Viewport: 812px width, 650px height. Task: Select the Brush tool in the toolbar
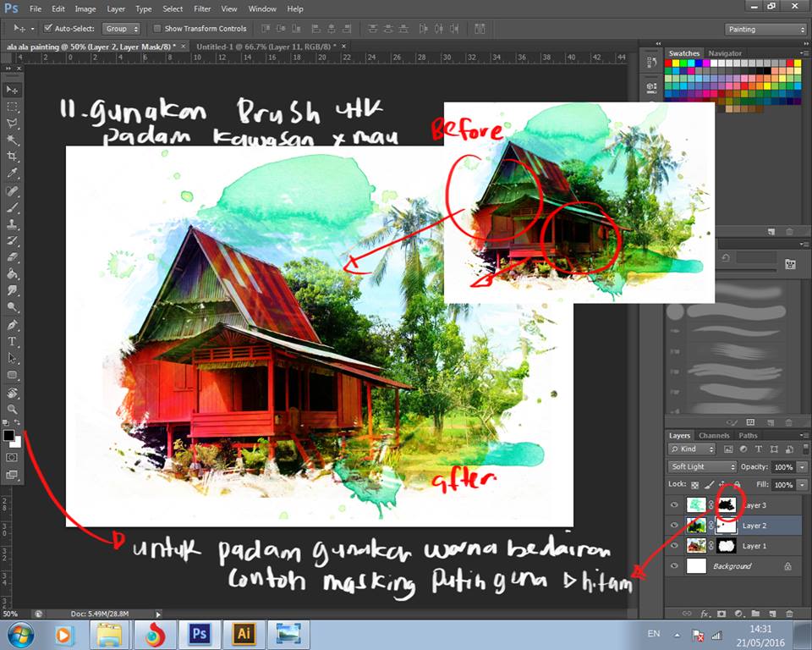point(13,207)
